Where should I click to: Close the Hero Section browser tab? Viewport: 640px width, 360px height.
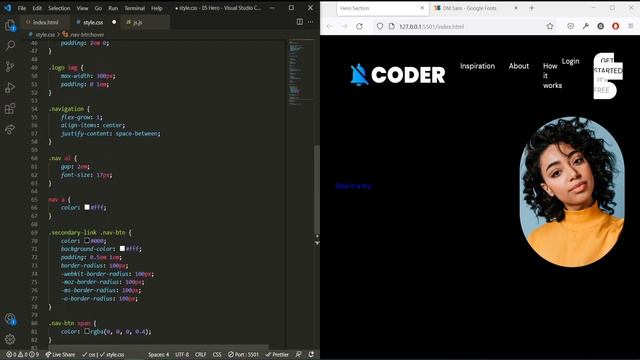pyautogui.click(x=422, y=8)
